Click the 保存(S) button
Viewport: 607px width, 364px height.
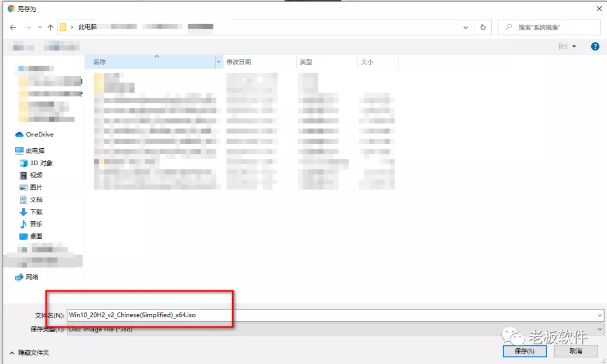[x=524, y=351]
